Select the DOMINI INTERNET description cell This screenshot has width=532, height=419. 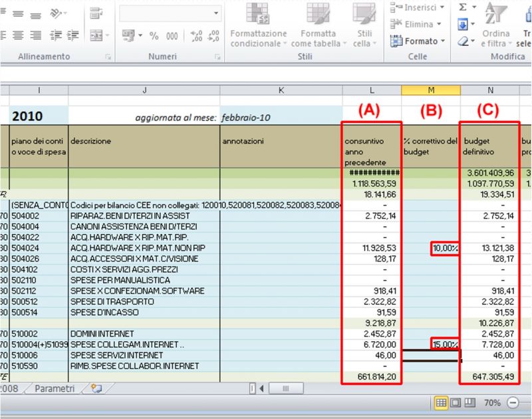(x=144, y=334)
